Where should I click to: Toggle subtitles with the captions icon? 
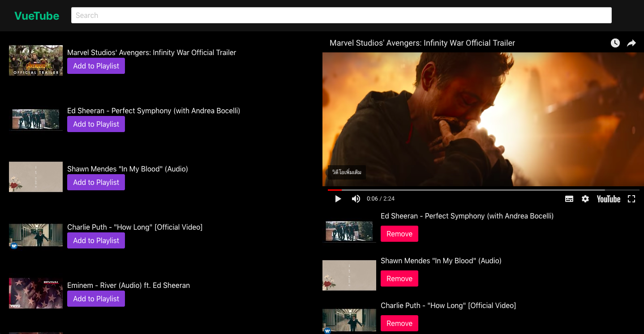(569, 199)
